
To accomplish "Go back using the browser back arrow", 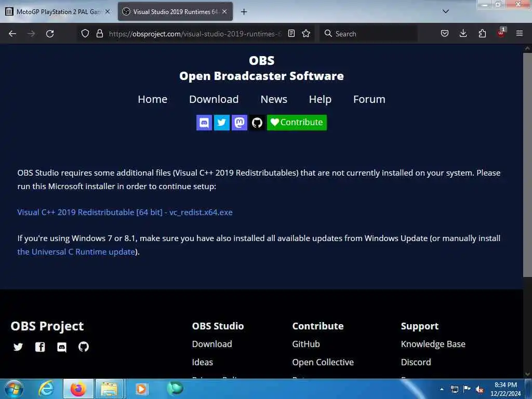I will coord(12,34).
